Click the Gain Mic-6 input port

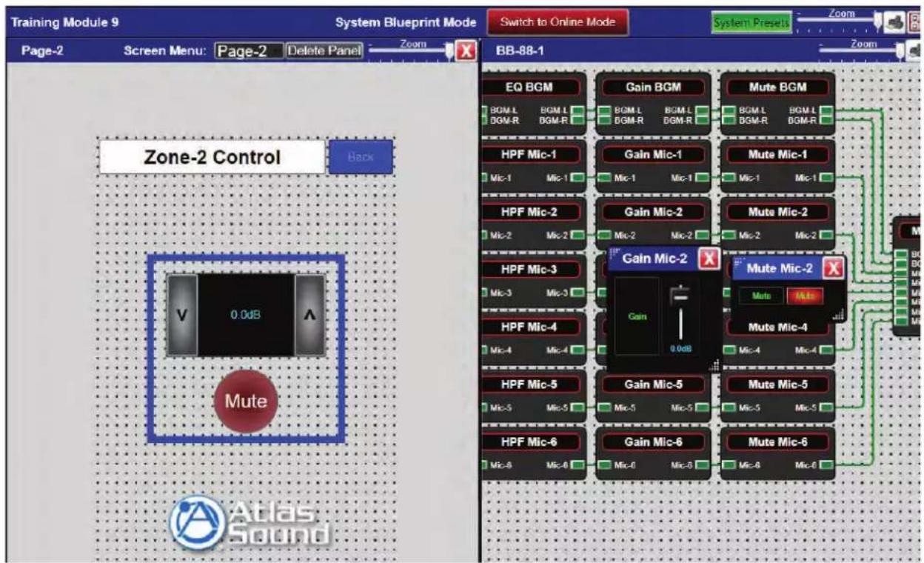click(604, 466)
